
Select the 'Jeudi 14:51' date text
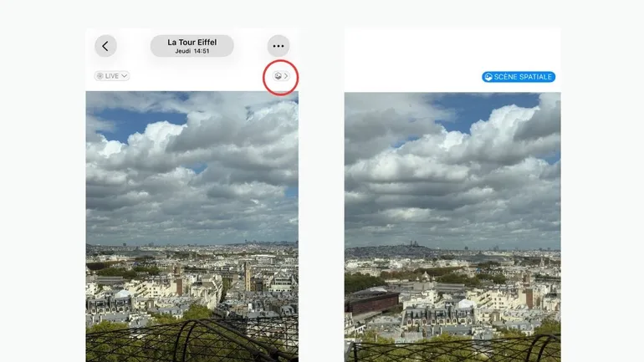point(192,51)
